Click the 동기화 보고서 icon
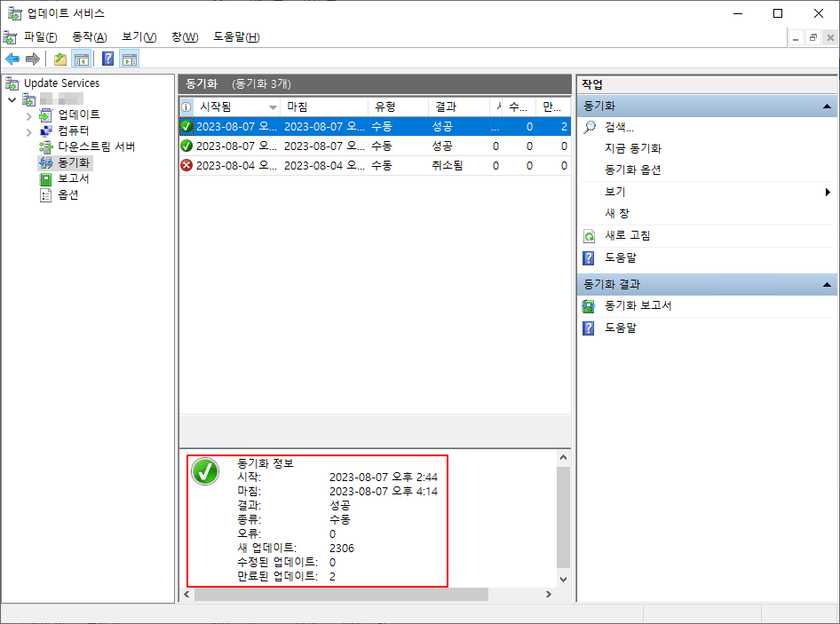840x624 pixels. [588, 306]
